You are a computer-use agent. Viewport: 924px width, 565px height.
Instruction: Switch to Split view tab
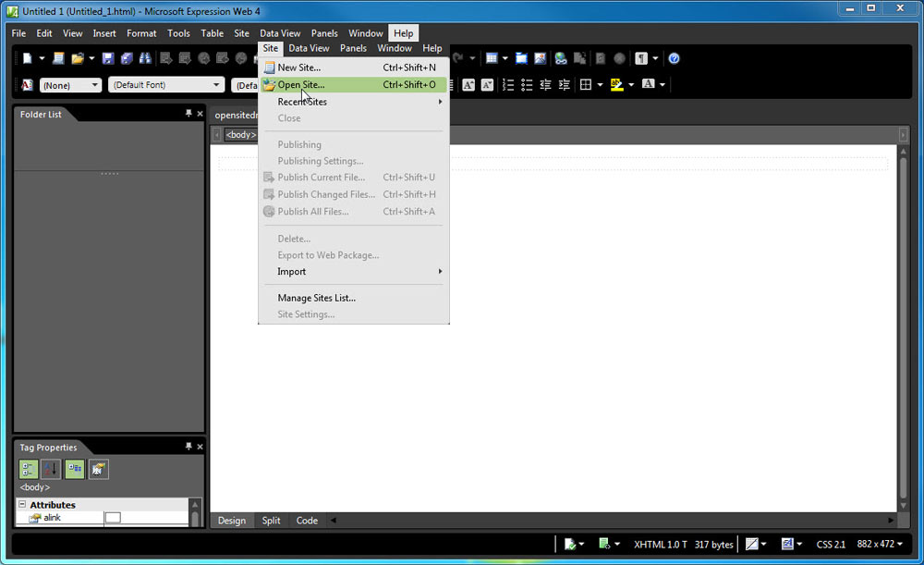[x=271, y=521]
